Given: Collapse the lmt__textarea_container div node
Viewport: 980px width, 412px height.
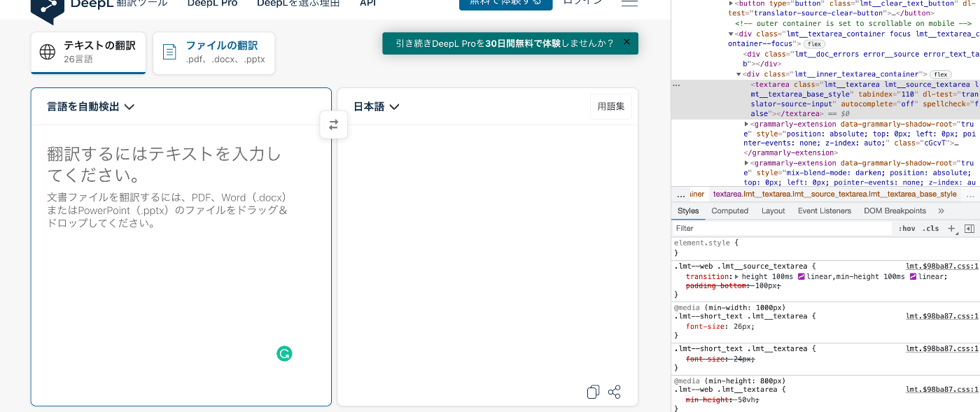Looking at the screenshot, I should point(731,34).
